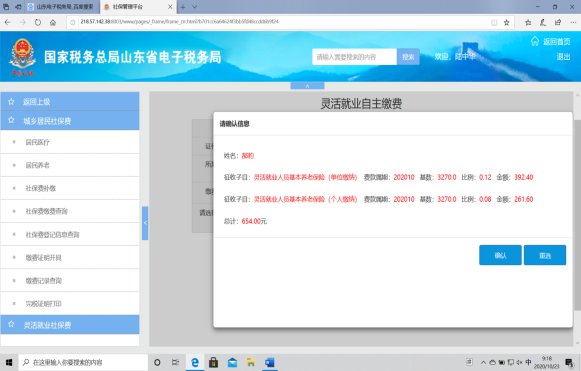581x371 pixels.
Task: Open Mail app icon on taskbar
Action: point(232,362)
